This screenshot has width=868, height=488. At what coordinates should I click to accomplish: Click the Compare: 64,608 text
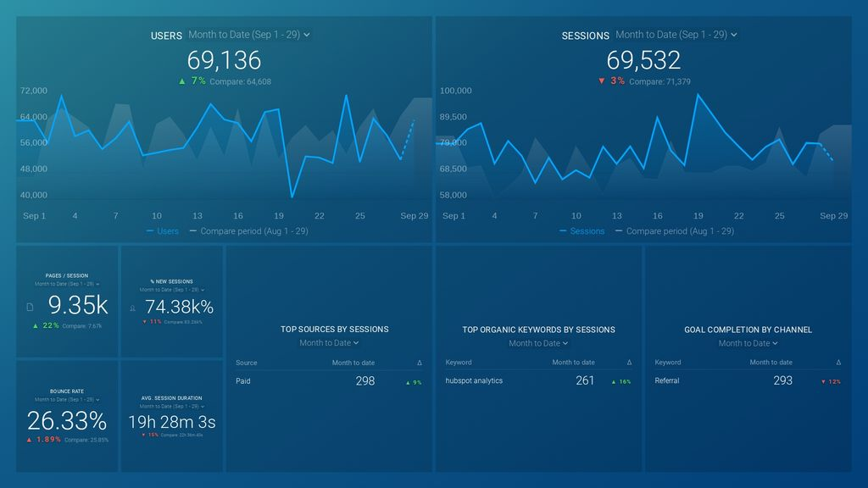(x=240, y=81)
